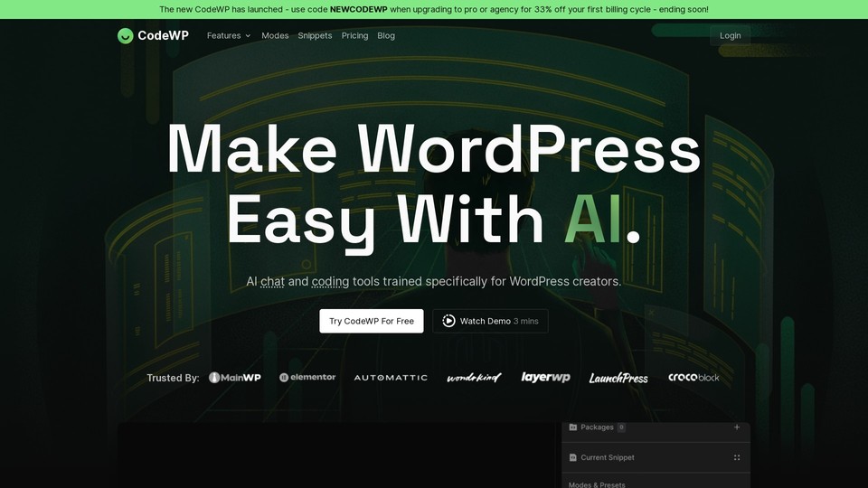Click the 'Trusted By:' label

click(x=173, y=378)
